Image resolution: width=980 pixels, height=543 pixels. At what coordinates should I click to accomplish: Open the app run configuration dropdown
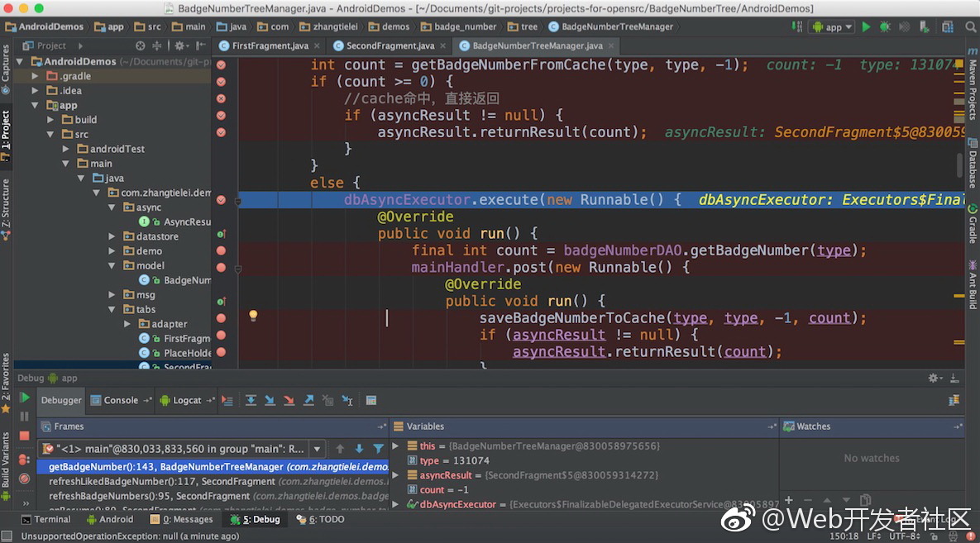(833, 26)
